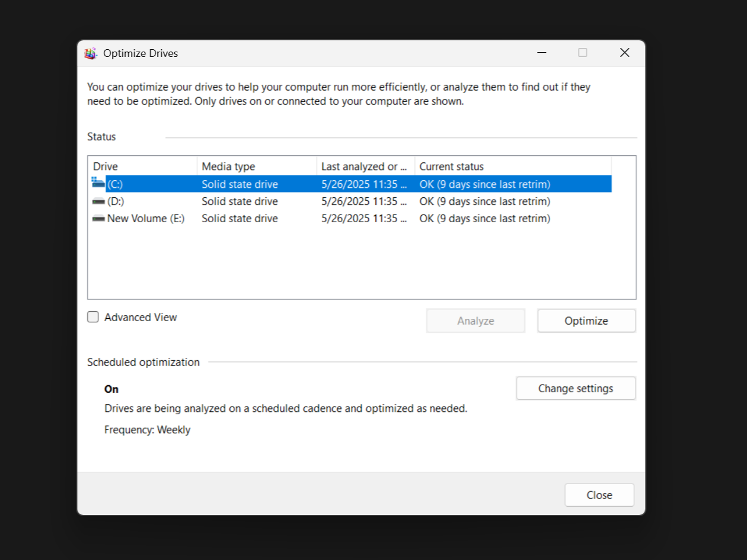Sort by the Drive column header

click(x=142, y=167)
